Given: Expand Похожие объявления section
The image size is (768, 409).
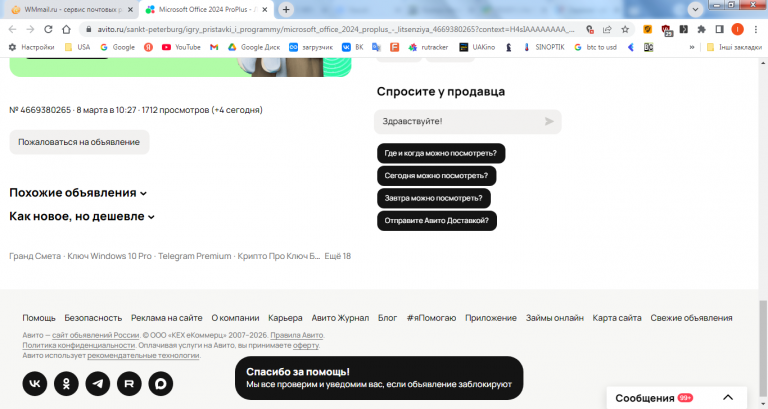Looking at the screenshot, I should point(78,192).
